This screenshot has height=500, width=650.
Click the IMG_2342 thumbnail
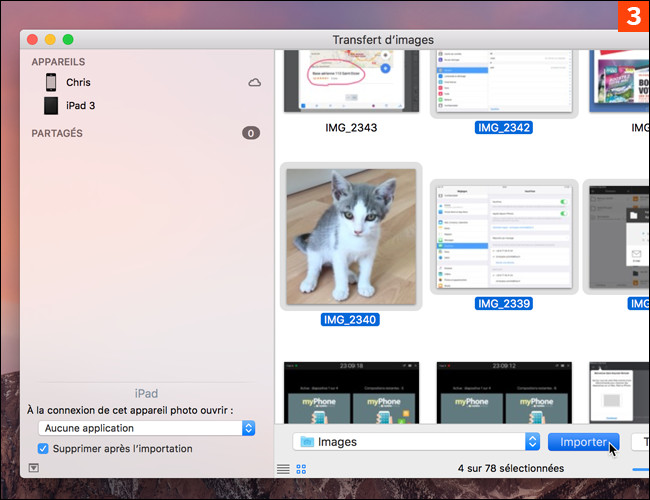(x=503, y=80)
